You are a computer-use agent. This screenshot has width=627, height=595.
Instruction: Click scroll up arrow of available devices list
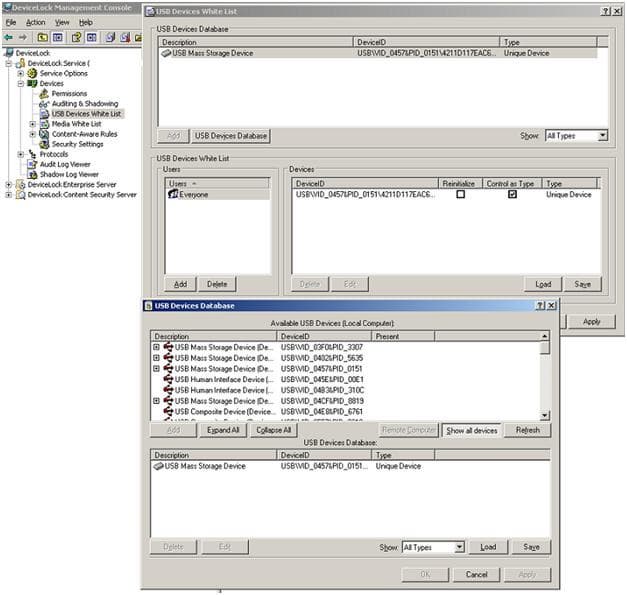(x=544, y=336)
